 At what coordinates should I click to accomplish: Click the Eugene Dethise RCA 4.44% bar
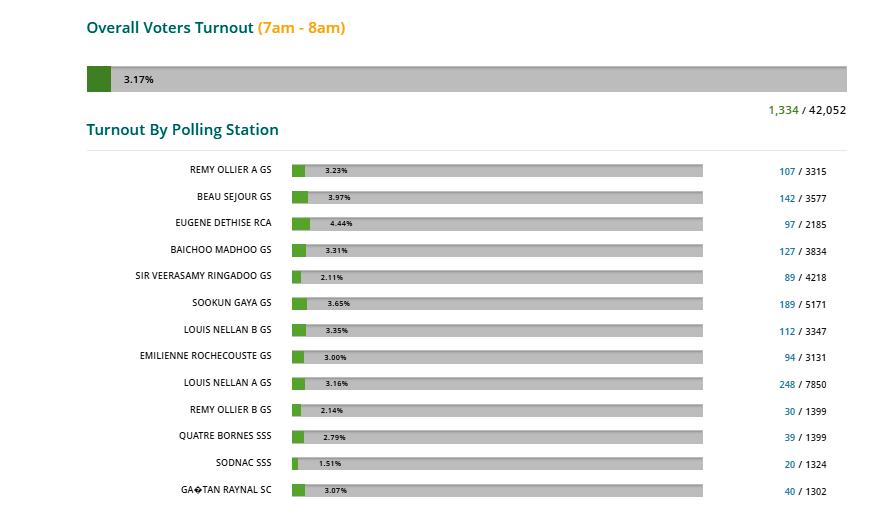[x=497, y=224]
